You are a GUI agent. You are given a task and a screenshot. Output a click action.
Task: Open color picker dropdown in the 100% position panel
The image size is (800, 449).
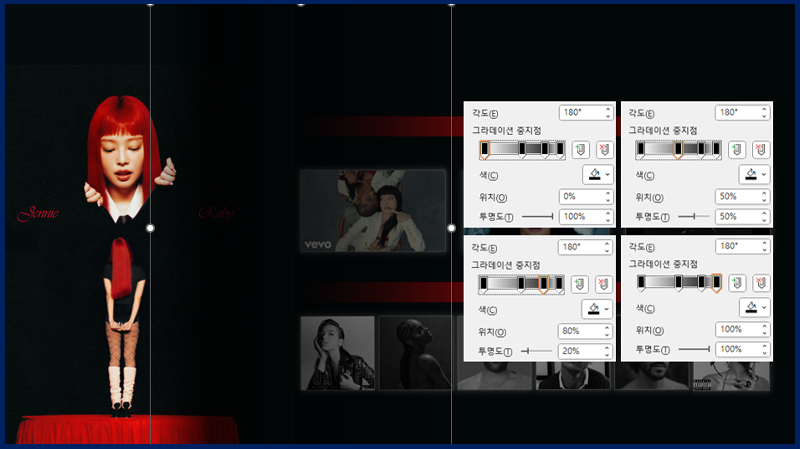click(754, 308)
